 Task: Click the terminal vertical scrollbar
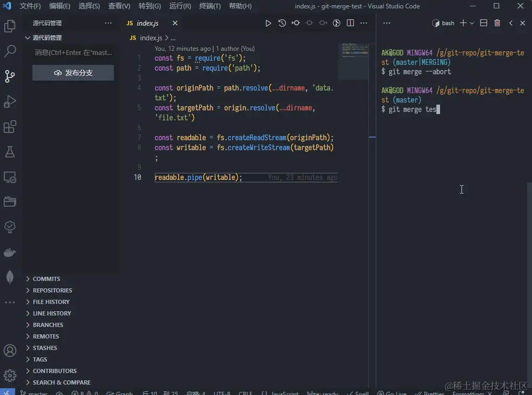pyautogui.click(x=529, y=285)
